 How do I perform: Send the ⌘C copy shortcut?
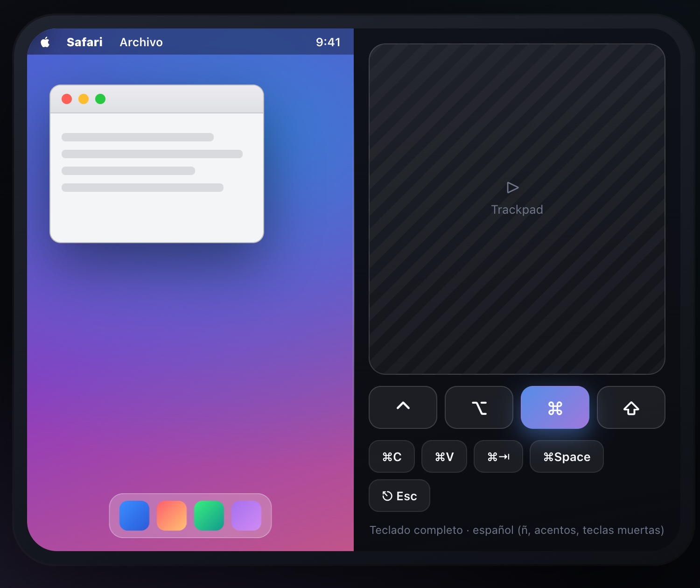(392, 456)
